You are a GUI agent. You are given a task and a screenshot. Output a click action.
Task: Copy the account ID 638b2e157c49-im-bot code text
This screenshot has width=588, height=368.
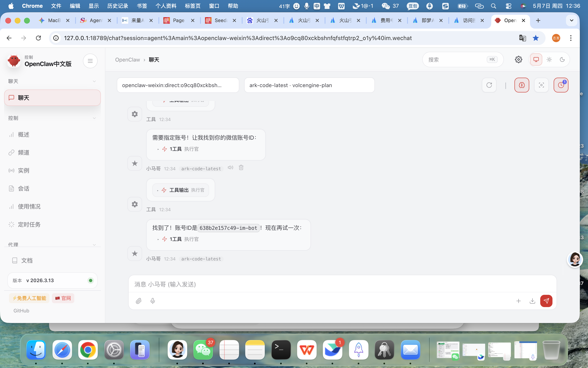pos(228,228)
